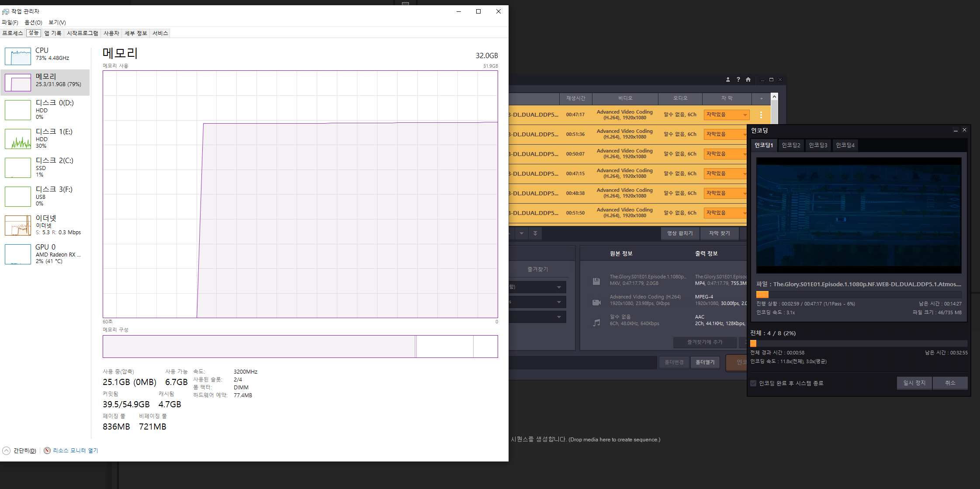
Task: Click the user account icon in encoder
Action: [x=728, y=80]
